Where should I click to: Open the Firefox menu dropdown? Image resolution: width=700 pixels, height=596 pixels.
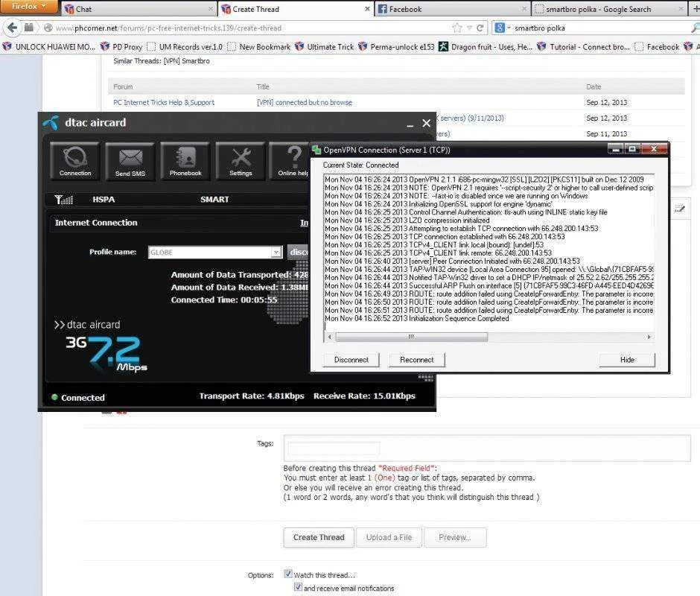click(28, 6)
